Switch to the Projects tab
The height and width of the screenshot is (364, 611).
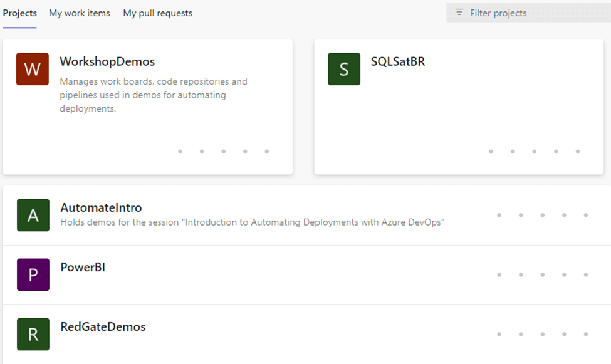[x=20, y=13]
